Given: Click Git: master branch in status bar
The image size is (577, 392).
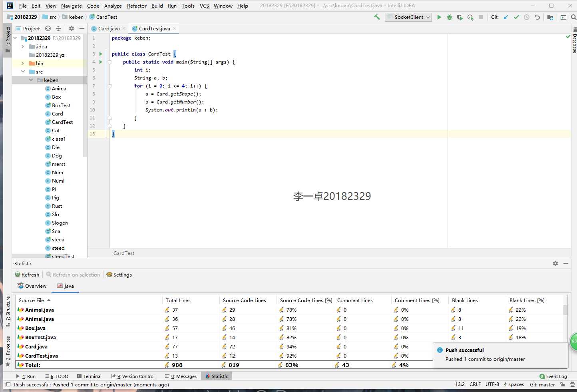Looking at the screenshot, I should click(x=542, y=384).
